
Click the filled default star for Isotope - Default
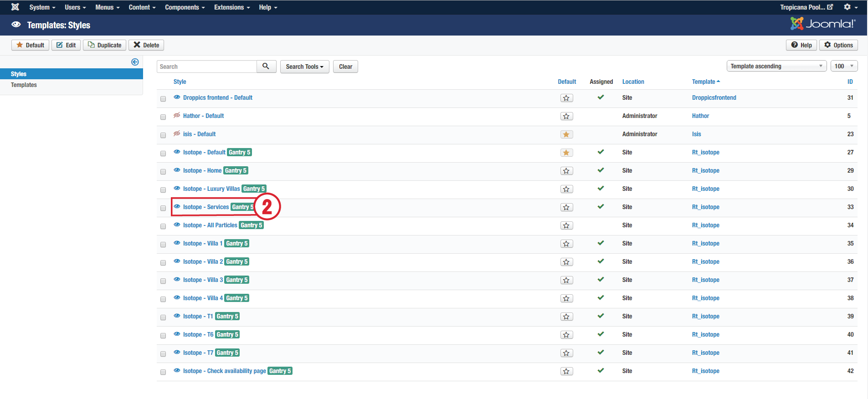(566, 153)
